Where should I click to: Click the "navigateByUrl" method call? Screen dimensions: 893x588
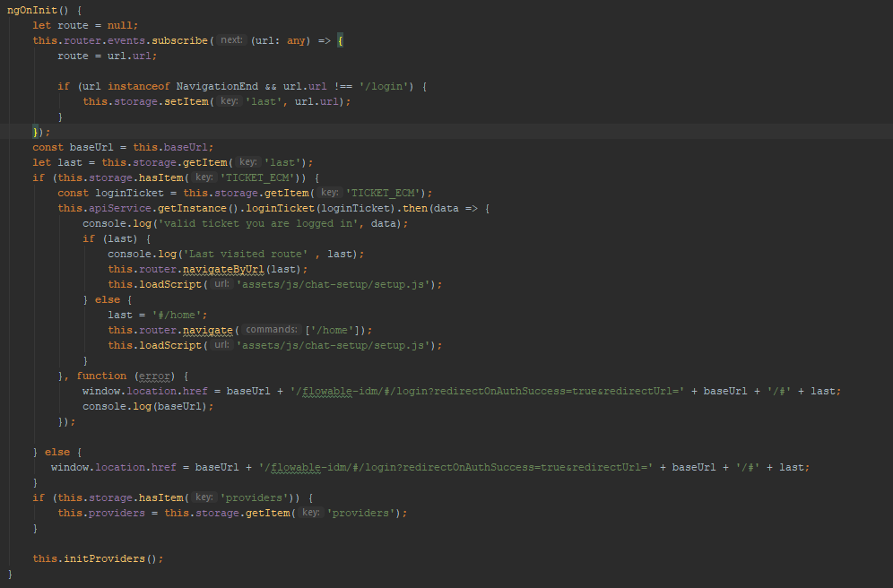click(x=223, y=270)
